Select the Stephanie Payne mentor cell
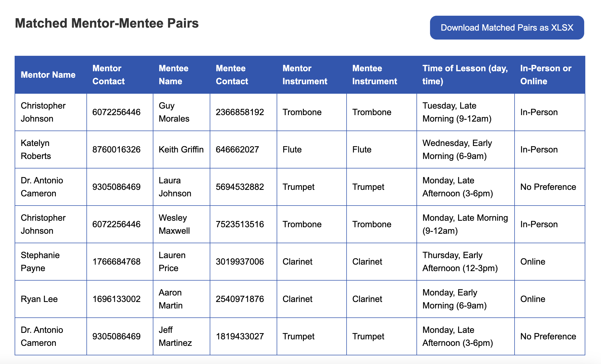 pyautogui.click(x=40, y=262)
